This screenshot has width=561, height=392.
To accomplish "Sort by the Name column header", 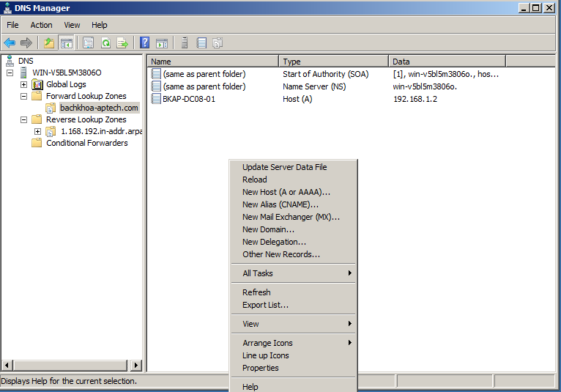I will 213,62.
